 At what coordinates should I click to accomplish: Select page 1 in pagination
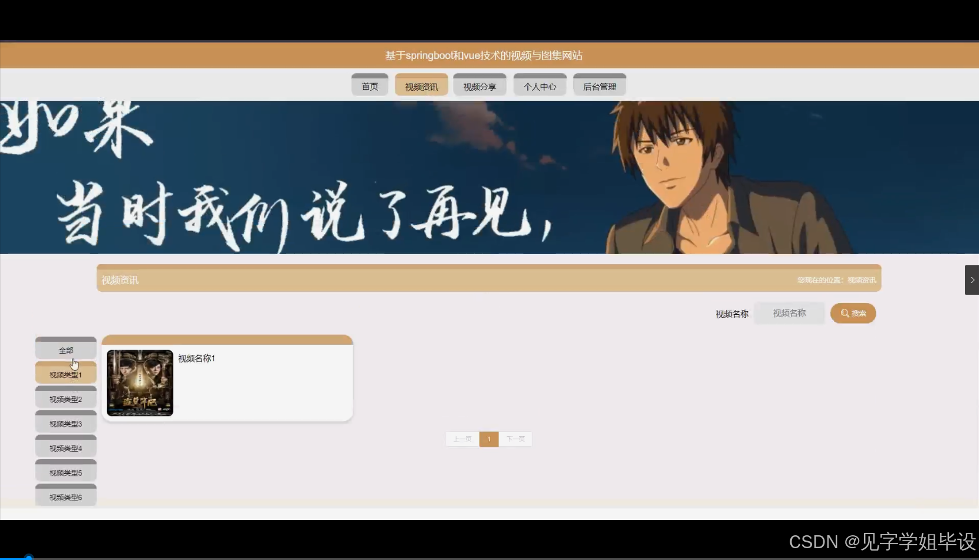click(489, 439)
